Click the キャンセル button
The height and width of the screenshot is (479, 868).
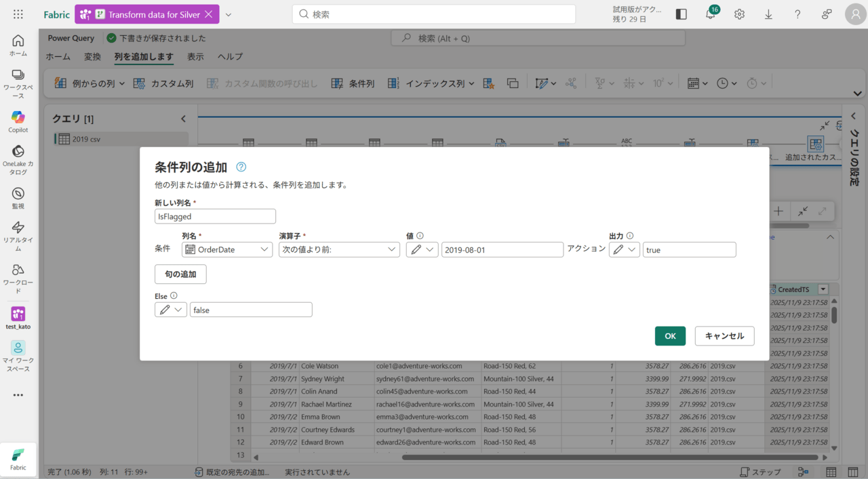[x=724, y=336]
